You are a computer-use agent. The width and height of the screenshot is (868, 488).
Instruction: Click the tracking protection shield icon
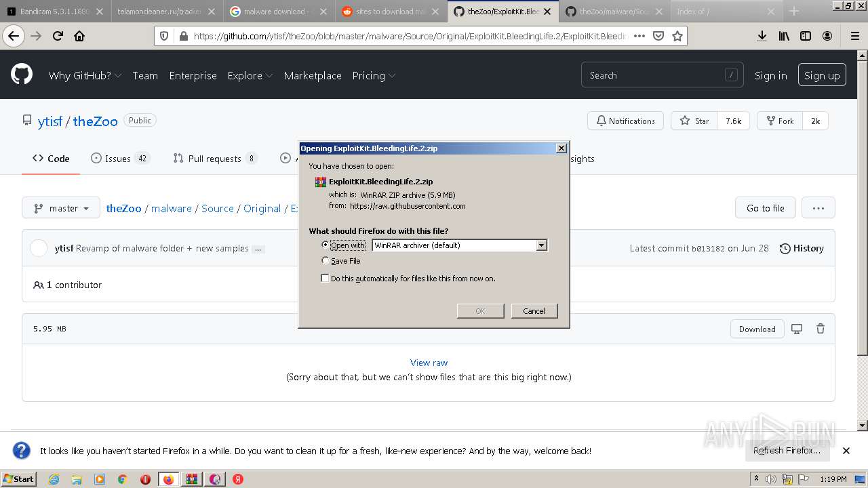click(x=165, y=36)
